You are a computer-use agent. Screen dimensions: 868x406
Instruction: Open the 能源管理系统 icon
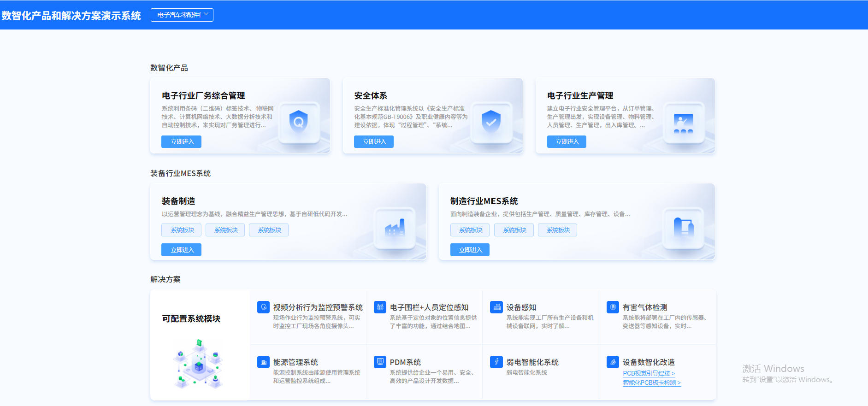pos(263,362)
